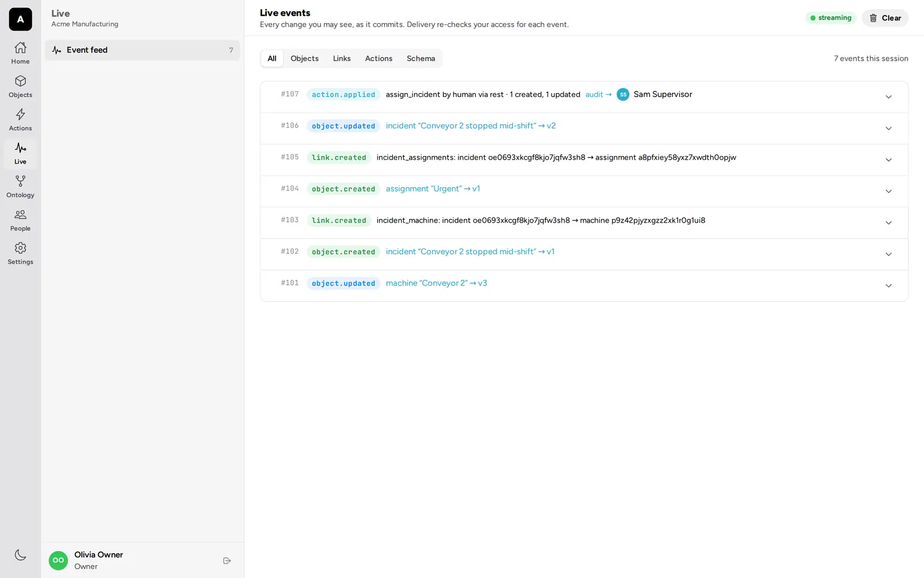Click the streaming status indicator

point(831,18)
